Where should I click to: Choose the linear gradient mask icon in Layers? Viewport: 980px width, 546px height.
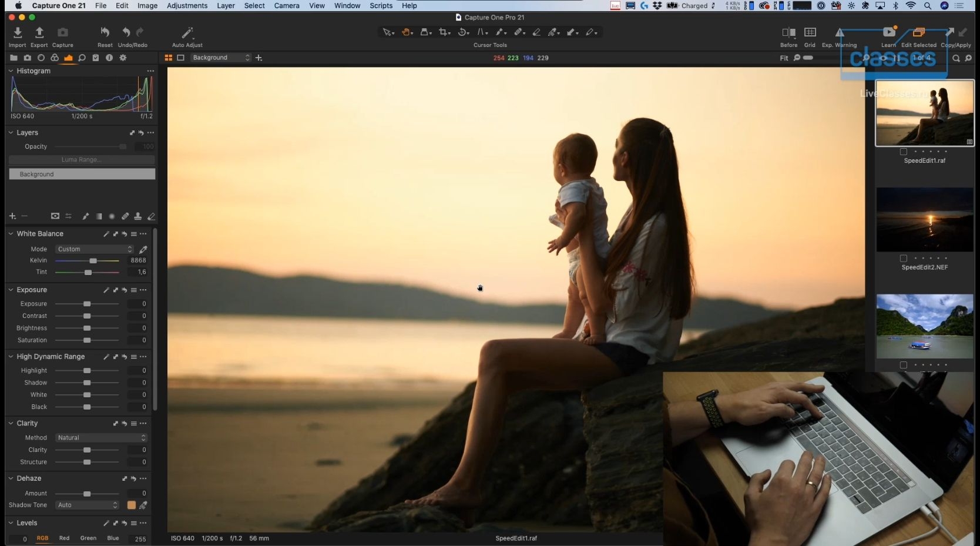click(x=99, y=216)
